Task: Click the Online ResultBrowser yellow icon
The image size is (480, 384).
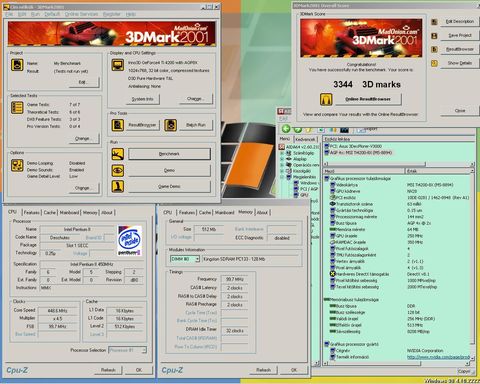Action: 326,99
